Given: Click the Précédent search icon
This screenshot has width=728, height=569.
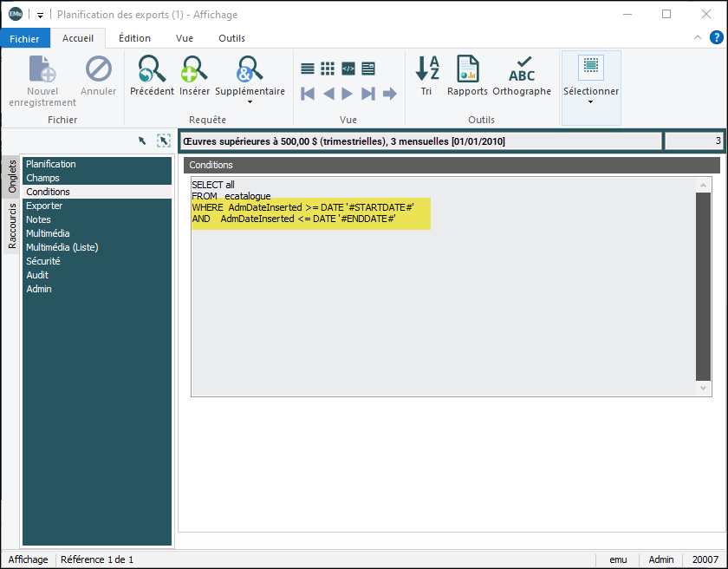Looking at the screenshot, I should [x=152, y=69].
